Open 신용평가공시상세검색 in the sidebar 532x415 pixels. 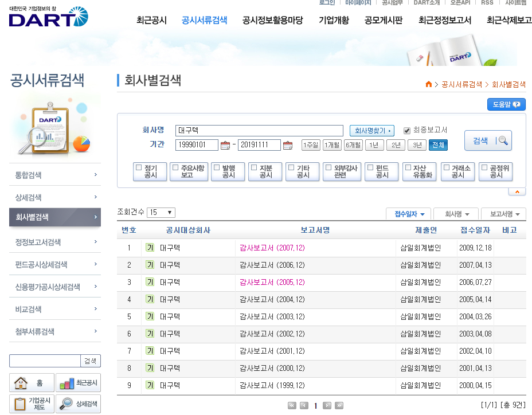55,287
